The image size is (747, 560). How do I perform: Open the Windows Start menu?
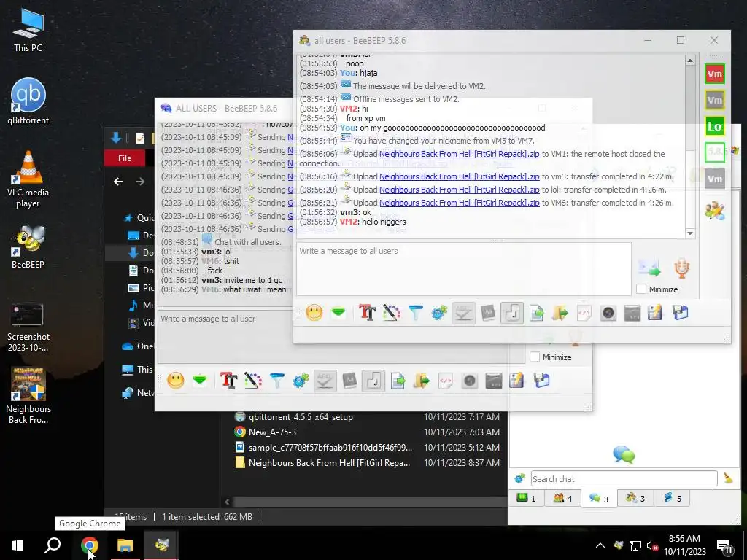pos(18,545)
